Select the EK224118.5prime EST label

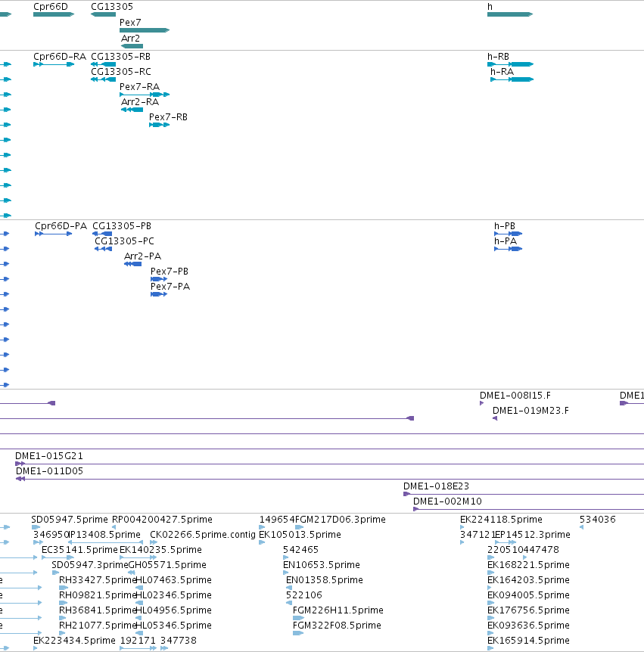[x=501, y=520]
